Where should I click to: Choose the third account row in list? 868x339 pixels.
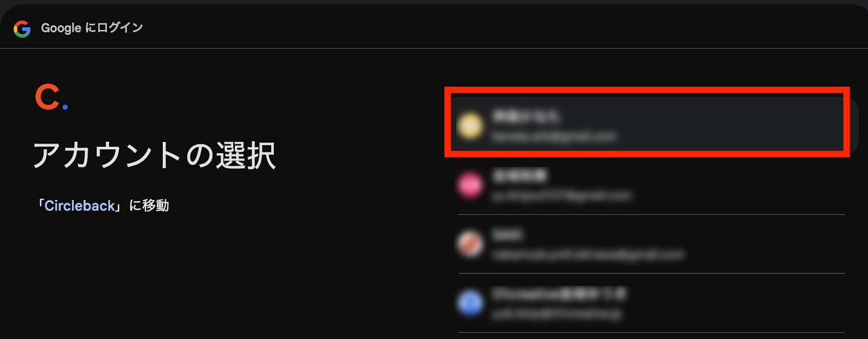tap(652, 244)
